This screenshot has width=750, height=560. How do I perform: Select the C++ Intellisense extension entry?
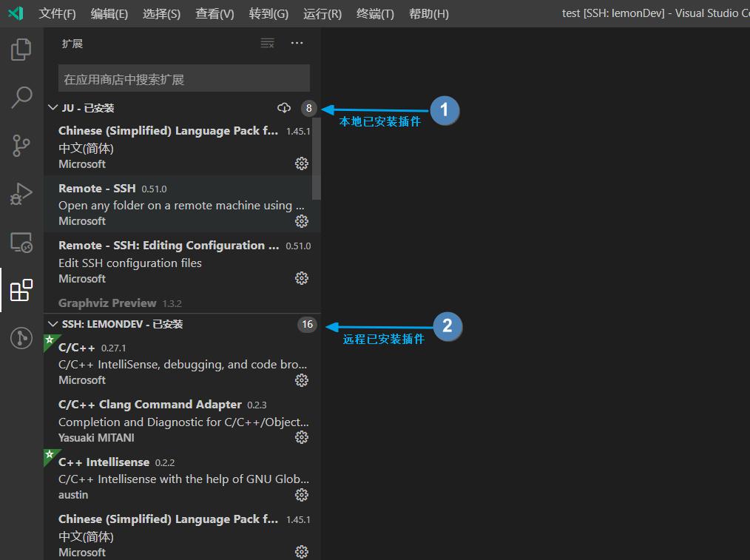click(182, 478)
